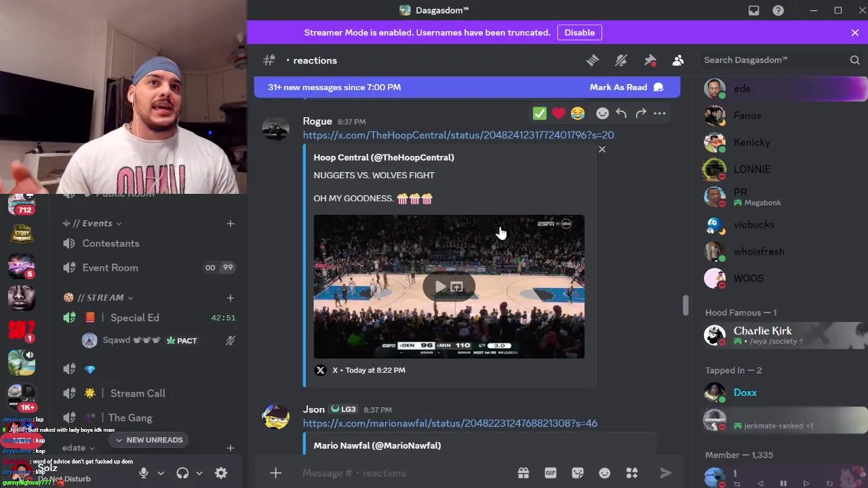Click the chat scrollbar thumb
Viewport: 868px width, 488px height.
click(x=686, y=305)
